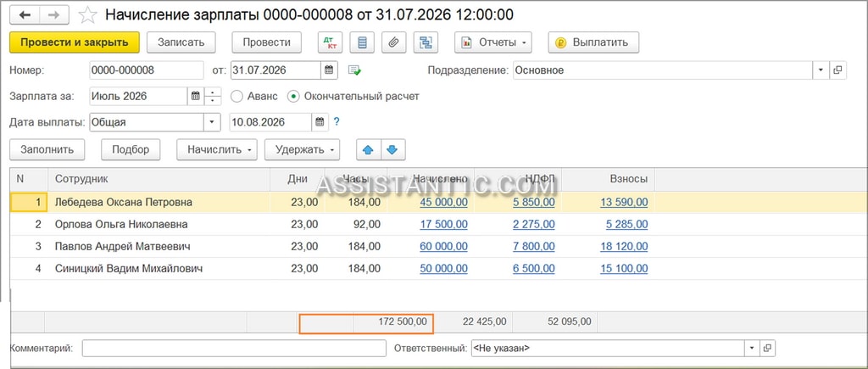Open НДФЛ amount 5 850,00 link
Viewport: 868px width, 369px height.
click(534, 202)
